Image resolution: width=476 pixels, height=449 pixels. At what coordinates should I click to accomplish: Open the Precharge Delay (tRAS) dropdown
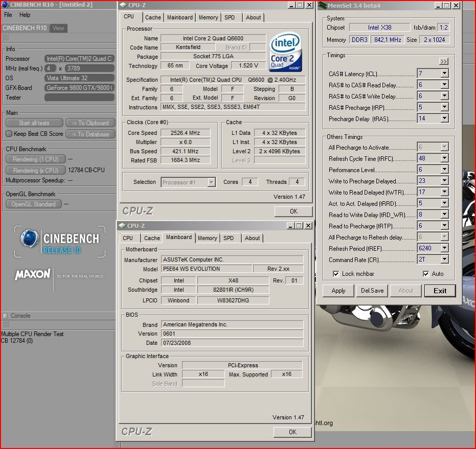444,119
